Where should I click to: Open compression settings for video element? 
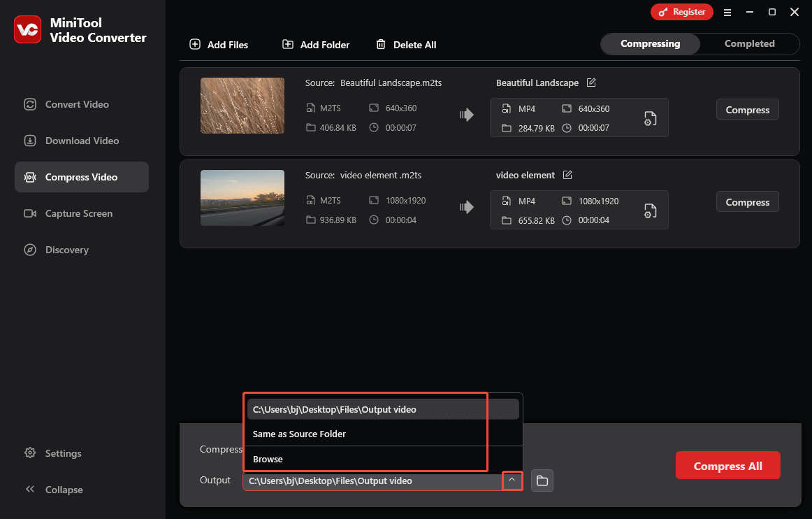[x=650, y=211]
